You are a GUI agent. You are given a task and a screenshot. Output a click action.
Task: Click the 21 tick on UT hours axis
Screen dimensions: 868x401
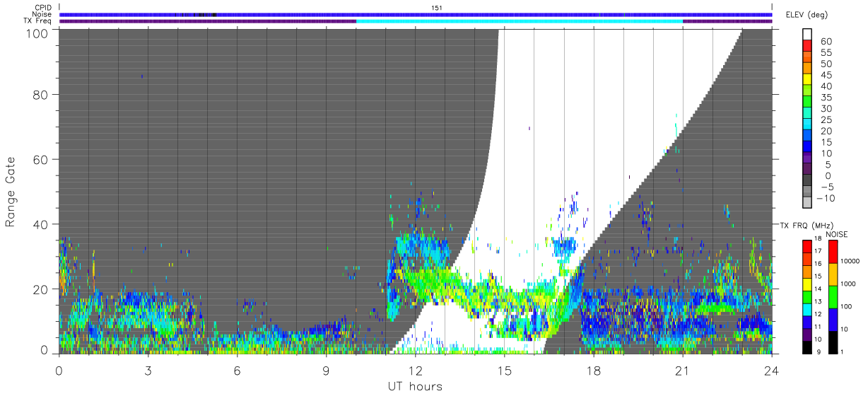[x=683, y=370]
